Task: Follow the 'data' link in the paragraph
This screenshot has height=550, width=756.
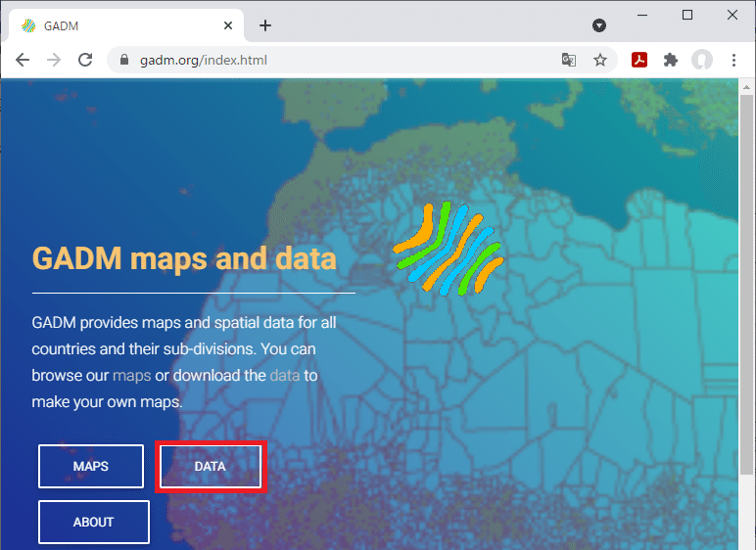Action: click(285, 376)
